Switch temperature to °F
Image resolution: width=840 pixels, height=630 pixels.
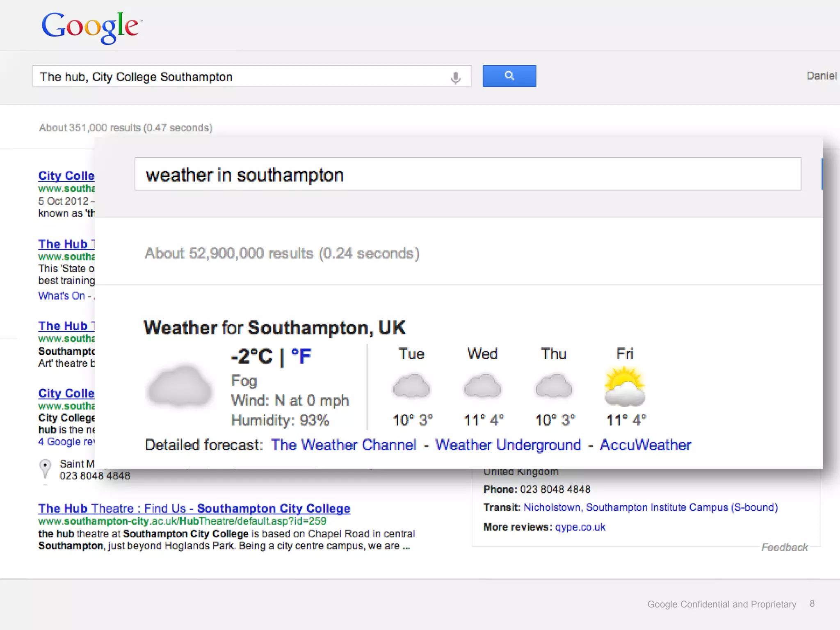pyautogui.click(x=301, y=356)
